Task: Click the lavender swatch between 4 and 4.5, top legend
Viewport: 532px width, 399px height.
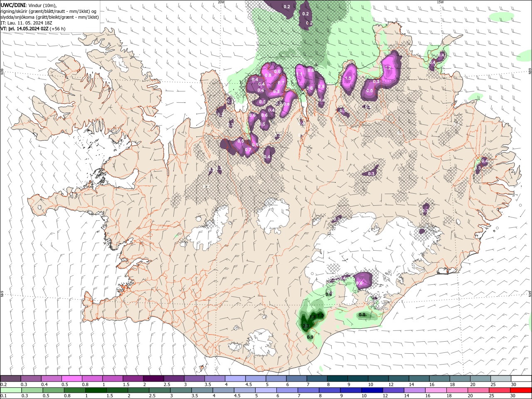Action: point(235,379)
